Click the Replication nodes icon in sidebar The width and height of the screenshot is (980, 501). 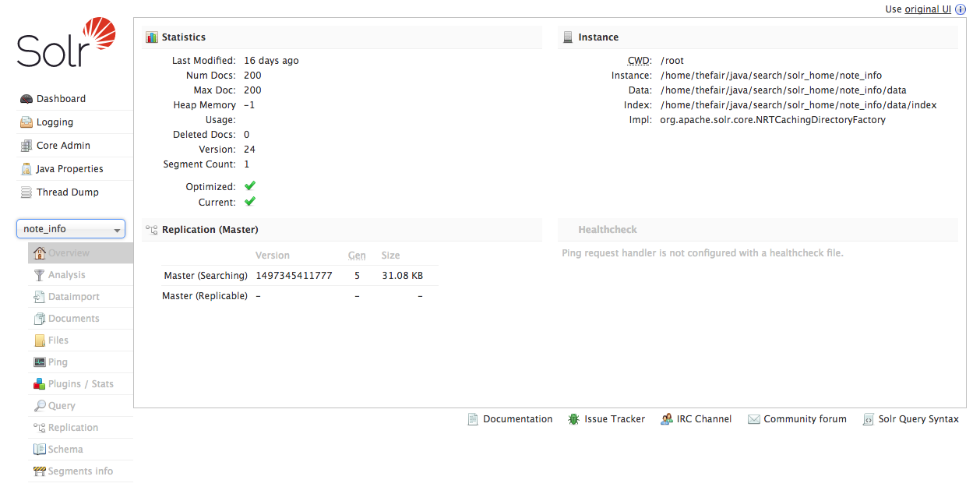coord(39,428)
